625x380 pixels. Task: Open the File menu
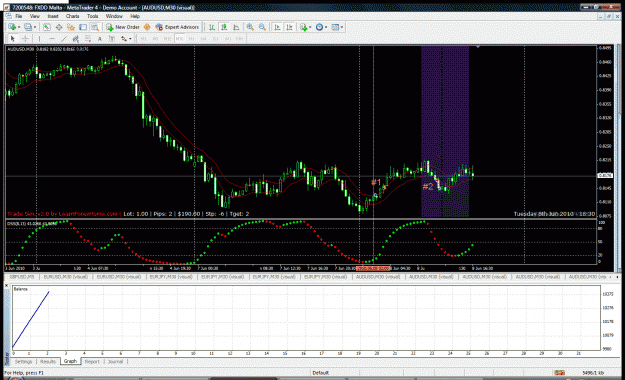(x=19, y=16)
